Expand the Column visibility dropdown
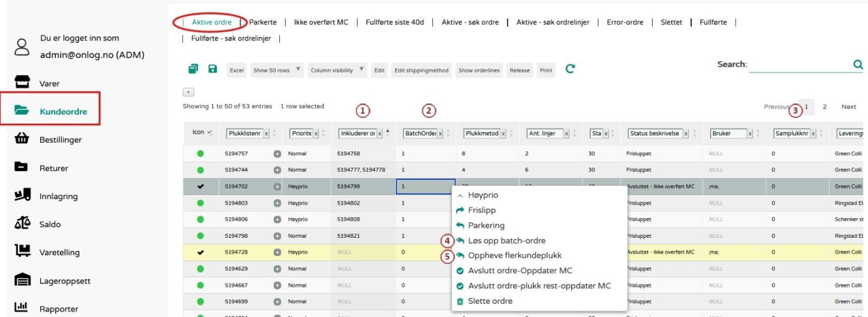The height and width of the screenshot is (317, 868). [336, 70]
